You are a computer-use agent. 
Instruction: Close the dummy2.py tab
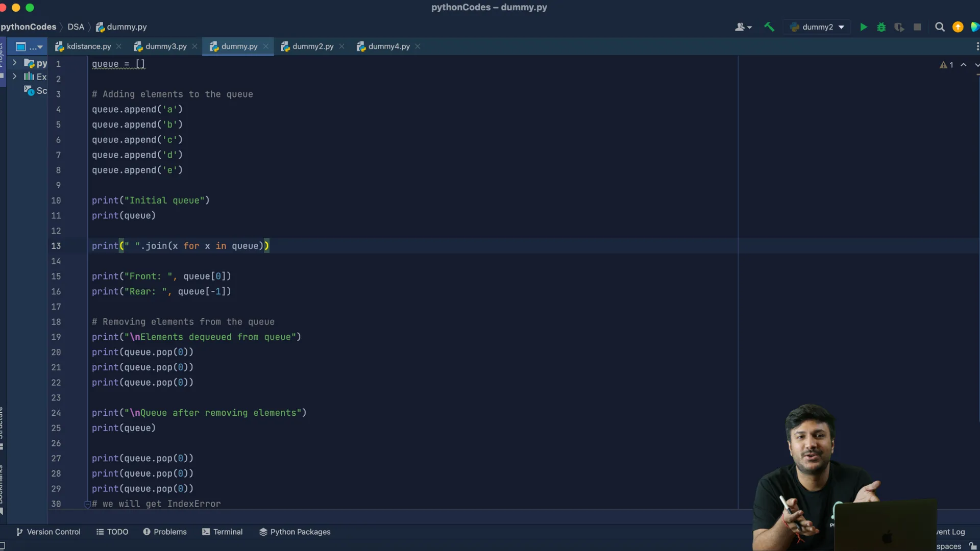pyautogui.click(x=342, y=46)
